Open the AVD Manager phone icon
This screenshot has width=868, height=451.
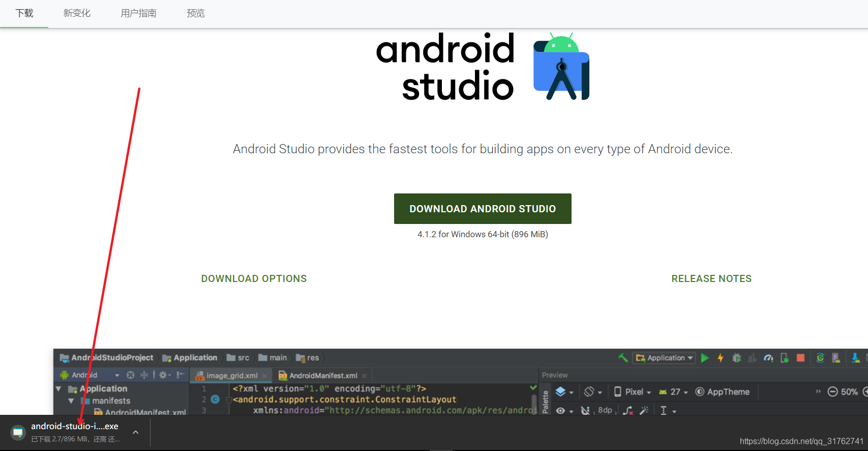click(x=836, y=358)
